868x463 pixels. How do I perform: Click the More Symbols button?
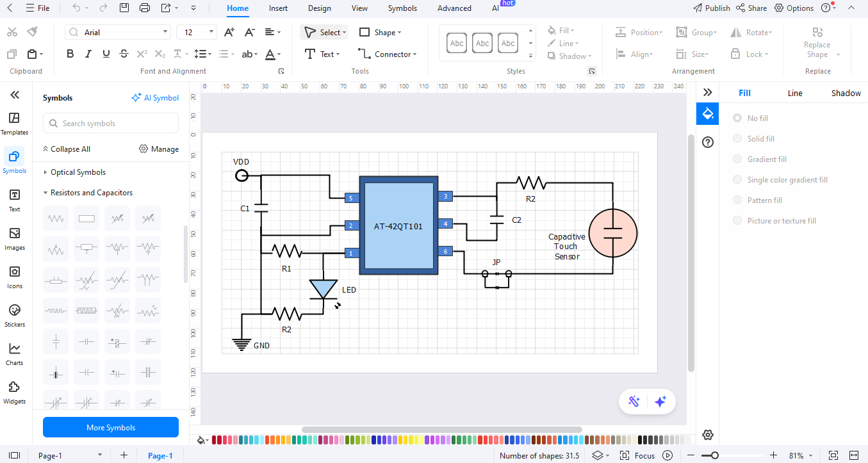tap(111, 427)
